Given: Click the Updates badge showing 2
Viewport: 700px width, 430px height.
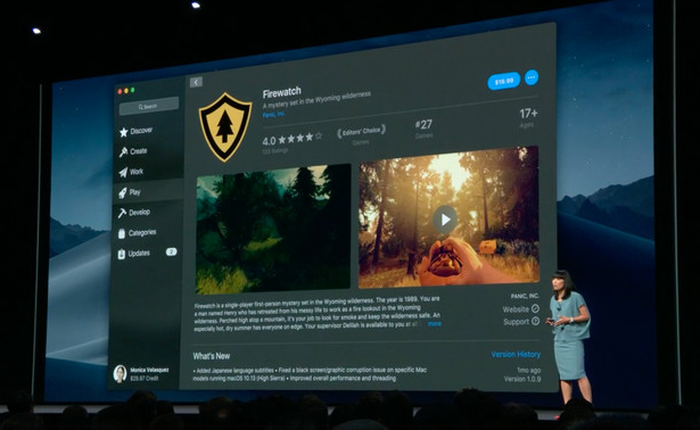Looking at the screenshot, I should coord(171,252).
